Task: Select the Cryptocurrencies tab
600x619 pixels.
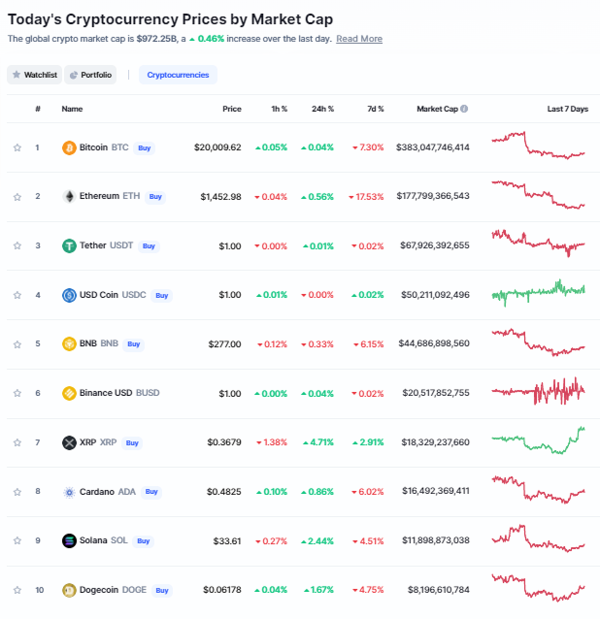Action: tap(178, 75)
